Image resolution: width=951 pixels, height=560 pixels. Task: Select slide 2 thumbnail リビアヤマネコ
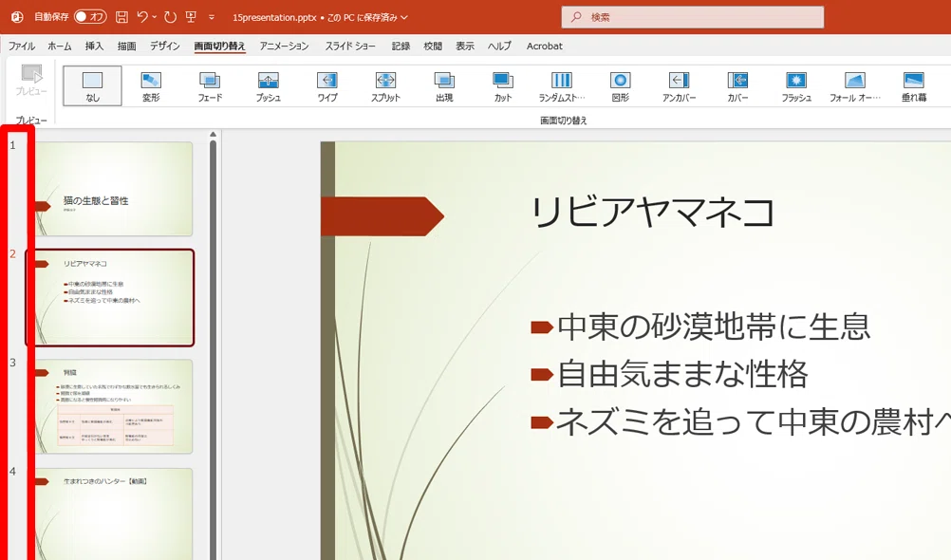tap(110, 297)
